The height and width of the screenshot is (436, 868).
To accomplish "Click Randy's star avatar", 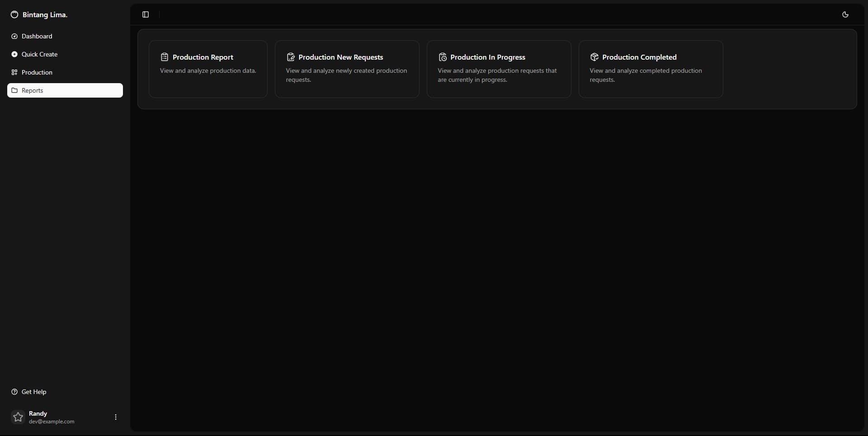I will [18, 417].
